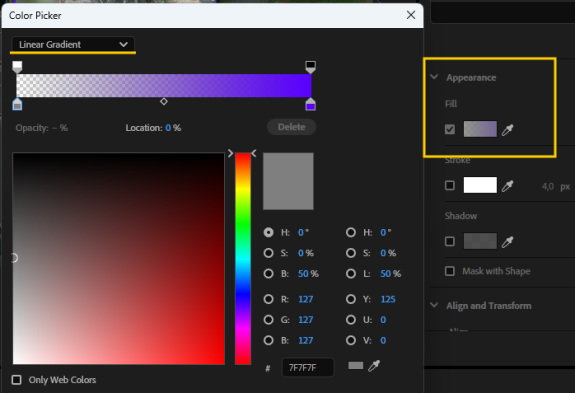The width and height of the screenshot is (575, 393).
Task: Click the HSL Hue value 0°
Action: click(x=386, y=232)
